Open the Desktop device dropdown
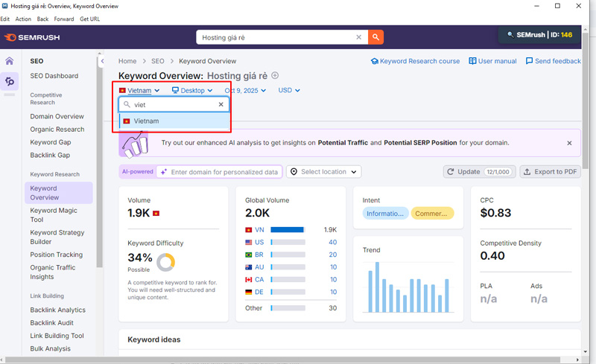This screenshot has width=596, height=364. pos(192,90)
